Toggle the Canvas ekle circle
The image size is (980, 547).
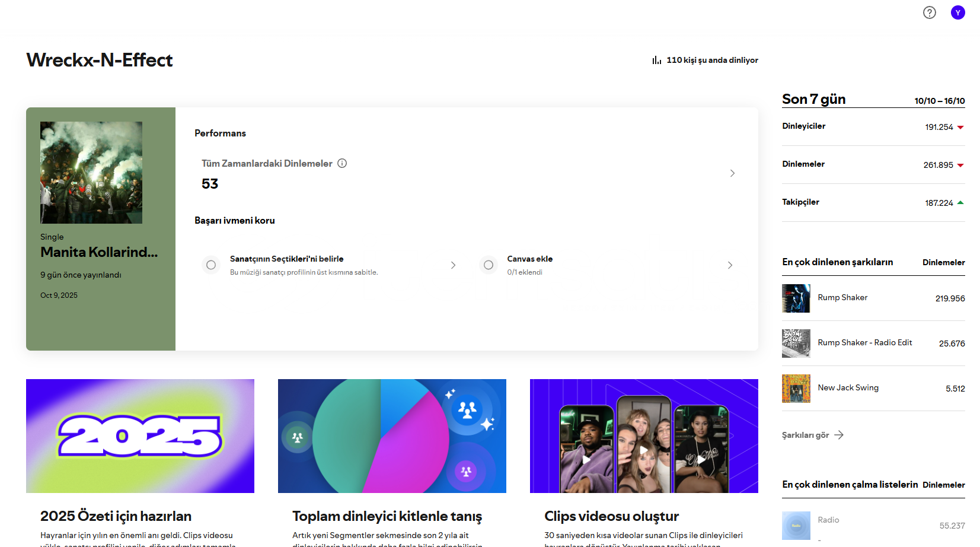click(489, 265)
